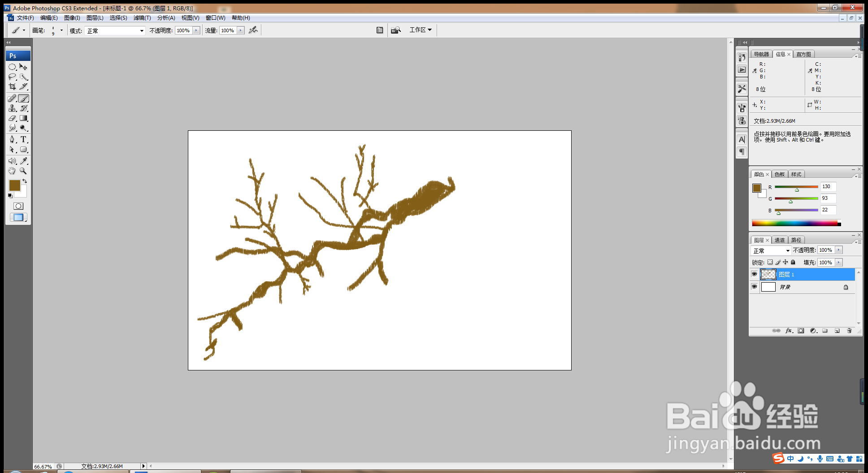
Task: Change screen mode button in toolbox
Action: [x=18, y=217]
